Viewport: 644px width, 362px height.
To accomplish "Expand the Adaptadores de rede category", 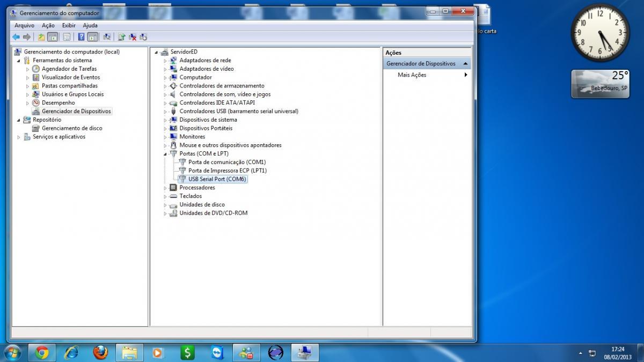I will point(165,61).
